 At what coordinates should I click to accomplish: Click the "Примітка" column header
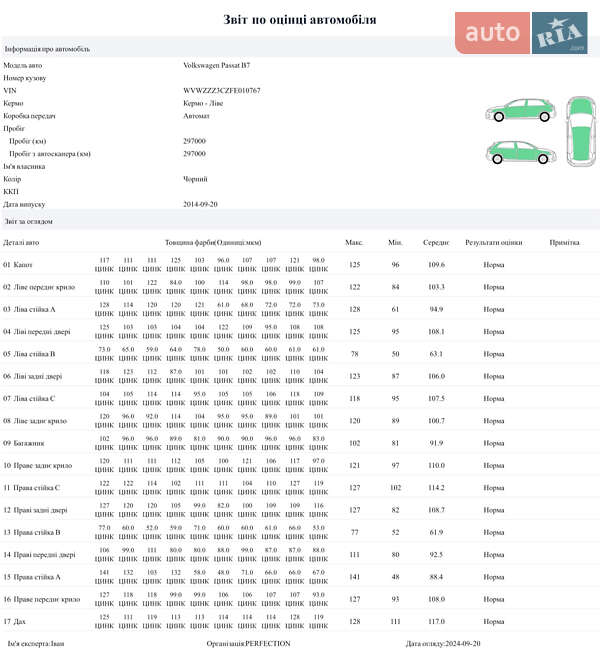pos(565,243)
